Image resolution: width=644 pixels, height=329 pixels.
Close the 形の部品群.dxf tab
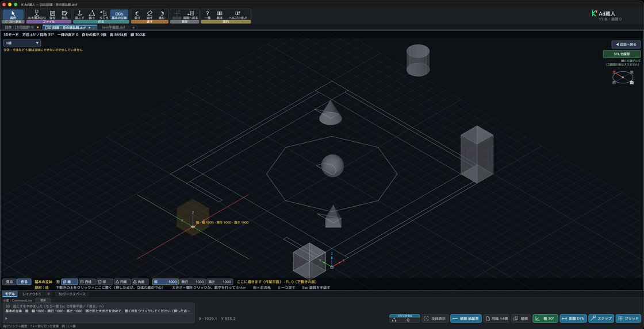94,28
